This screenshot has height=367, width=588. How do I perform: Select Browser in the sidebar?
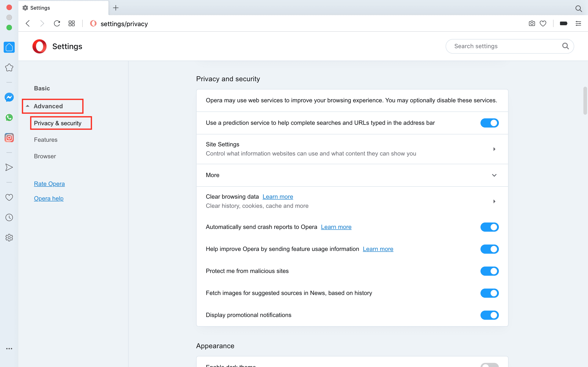[45, 156]
